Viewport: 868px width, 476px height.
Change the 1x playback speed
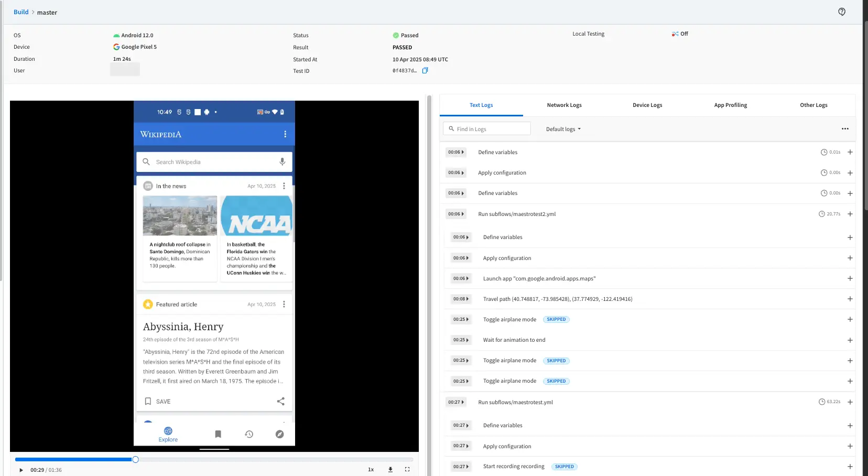[x=371, y=470]
